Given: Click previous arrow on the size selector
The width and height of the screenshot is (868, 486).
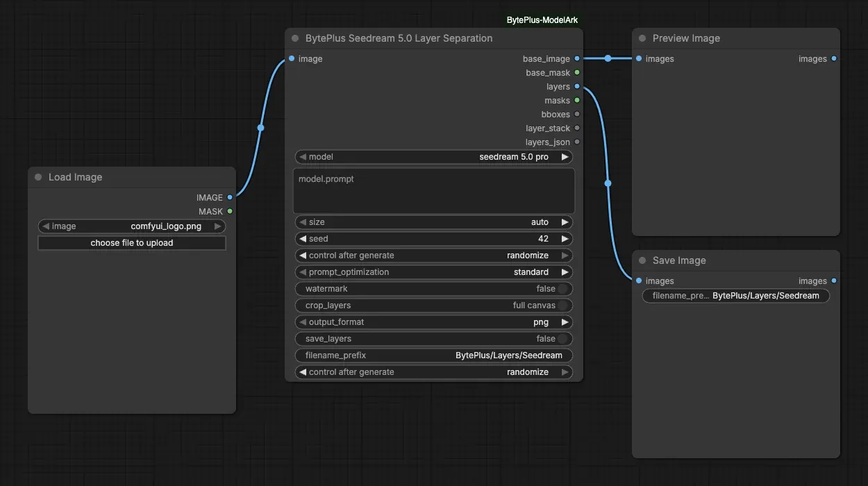Looking at the screenshot, I should point(303,222).
